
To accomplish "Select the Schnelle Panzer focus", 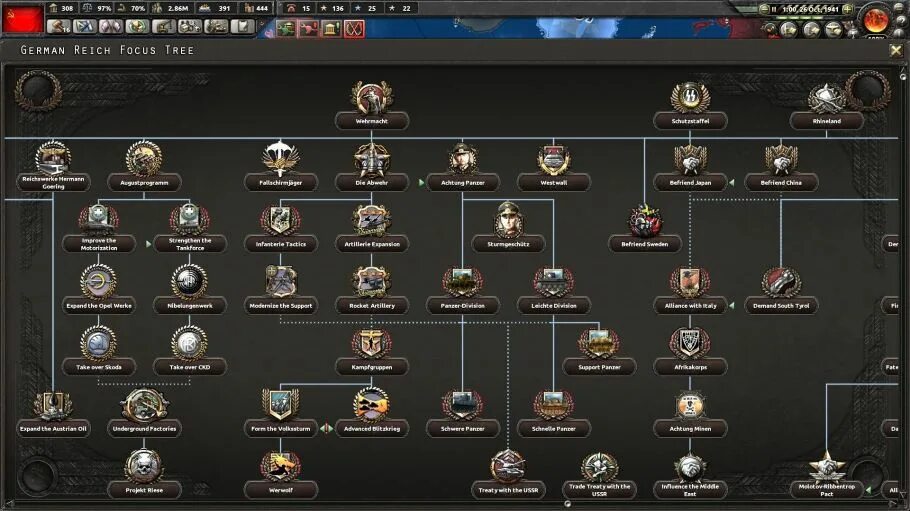I will click(554, 413).
